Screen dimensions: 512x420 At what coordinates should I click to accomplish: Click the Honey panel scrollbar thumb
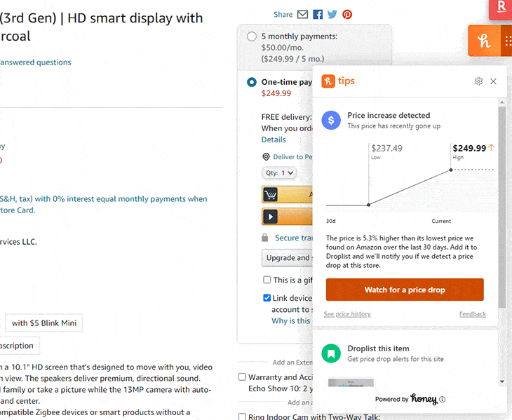(502, 208)
